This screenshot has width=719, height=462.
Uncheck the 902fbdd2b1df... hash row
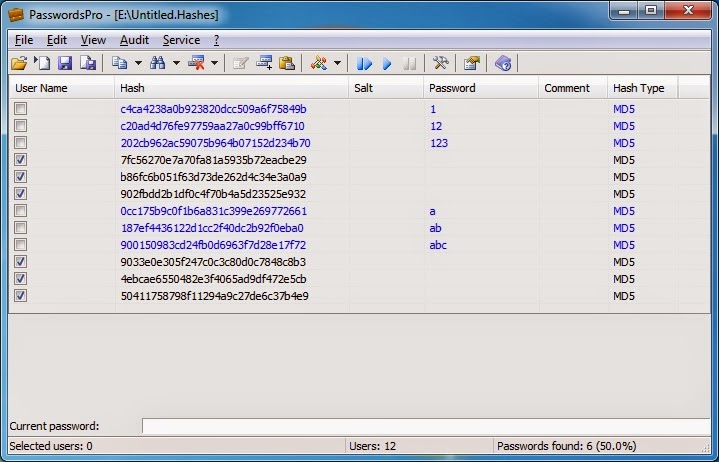[20, 193]
